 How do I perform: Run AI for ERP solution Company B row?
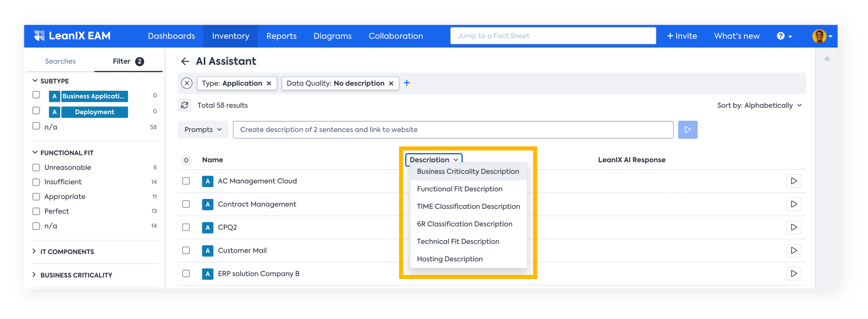tap(793, 273)
